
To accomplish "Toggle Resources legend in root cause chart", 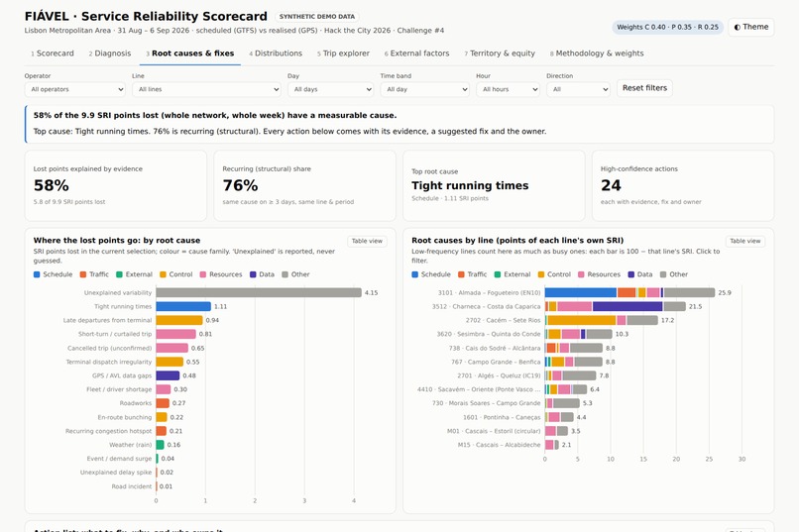I will (x=221, y=274).
